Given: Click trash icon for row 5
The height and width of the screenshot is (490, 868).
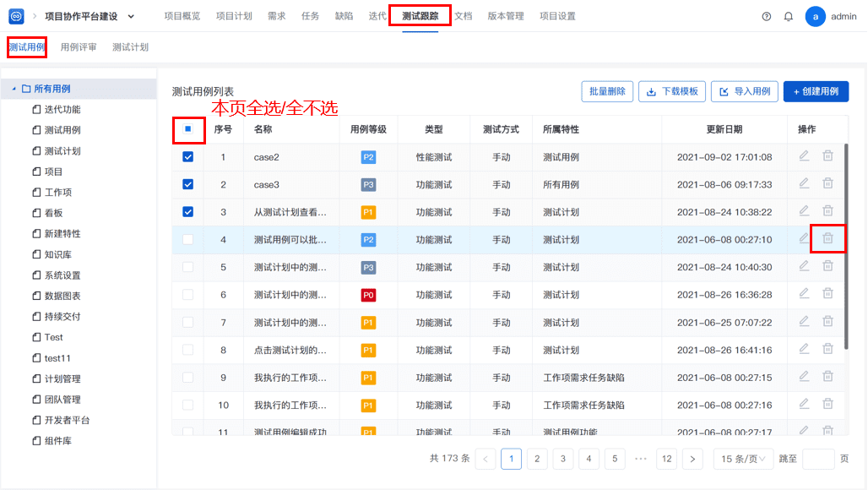Looking at the screenshot, I should (x=827, y=266).
